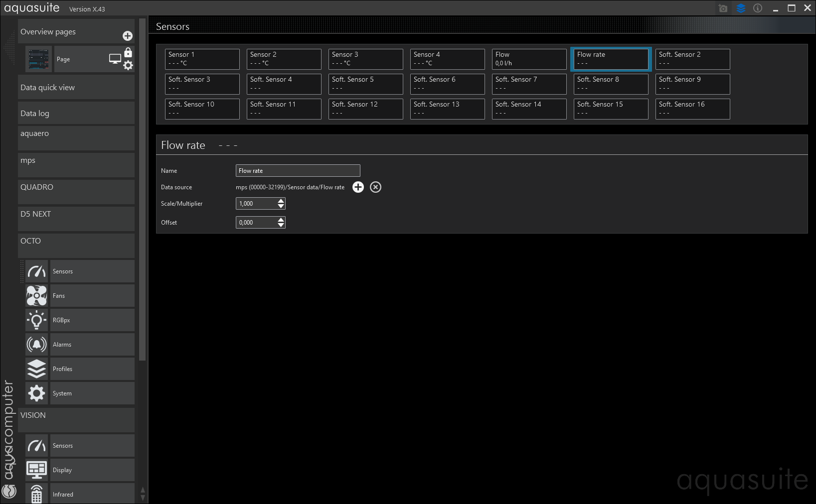
Task: Decrease Offset value with down arrow
Action: point(281,225)
